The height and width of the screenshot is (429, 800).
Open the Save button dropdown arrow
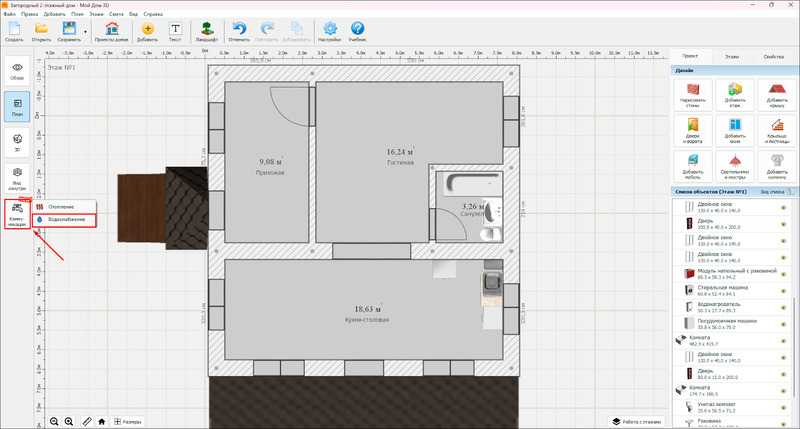coord(85,31)
